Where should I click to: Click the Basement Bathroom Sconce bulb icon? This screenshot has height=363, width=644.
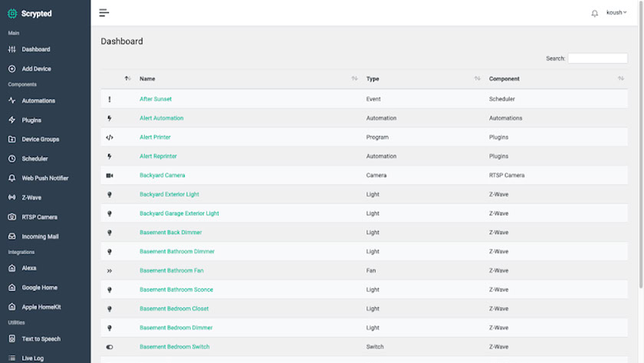[109, 290]
